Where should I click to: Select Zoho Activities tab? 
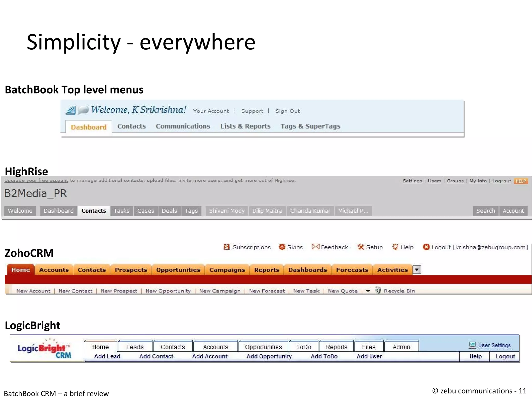[x=393, y=270]
